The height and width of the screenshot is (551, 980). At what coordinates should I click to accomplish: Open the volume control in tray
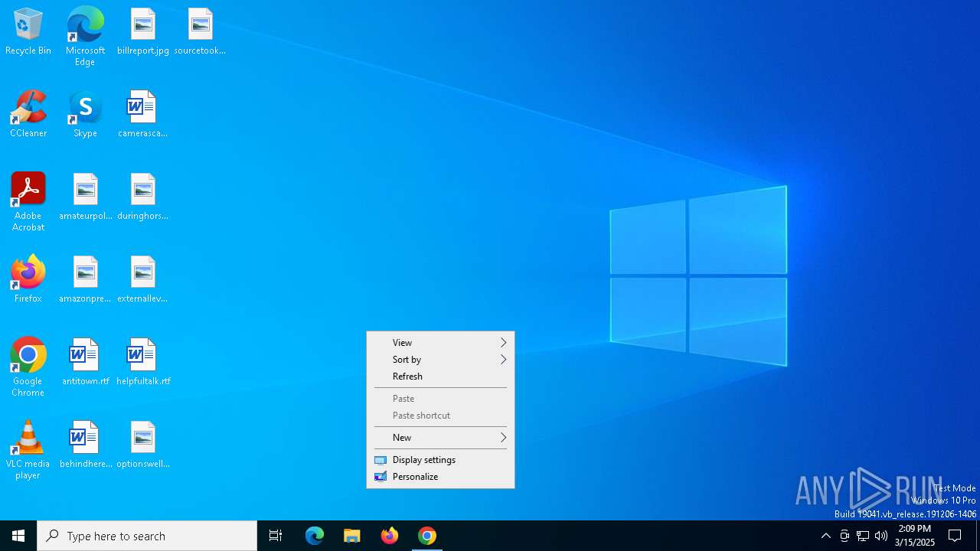(881, 536)
